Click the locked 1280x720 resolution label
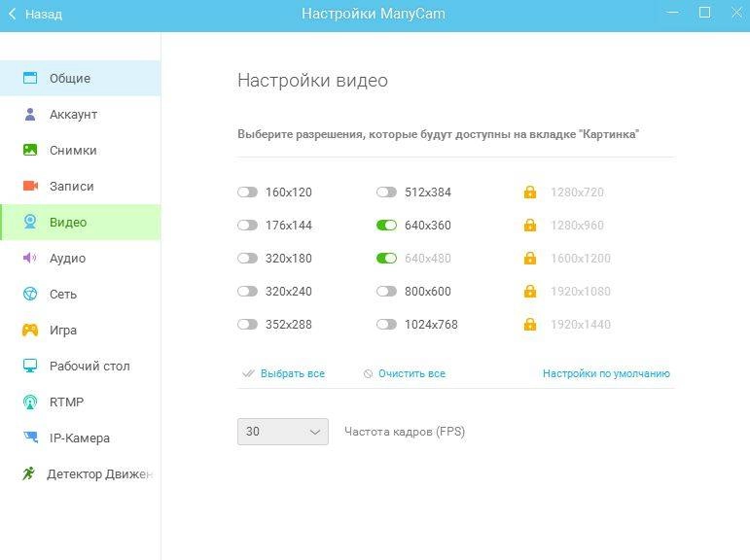 (577, 192)
